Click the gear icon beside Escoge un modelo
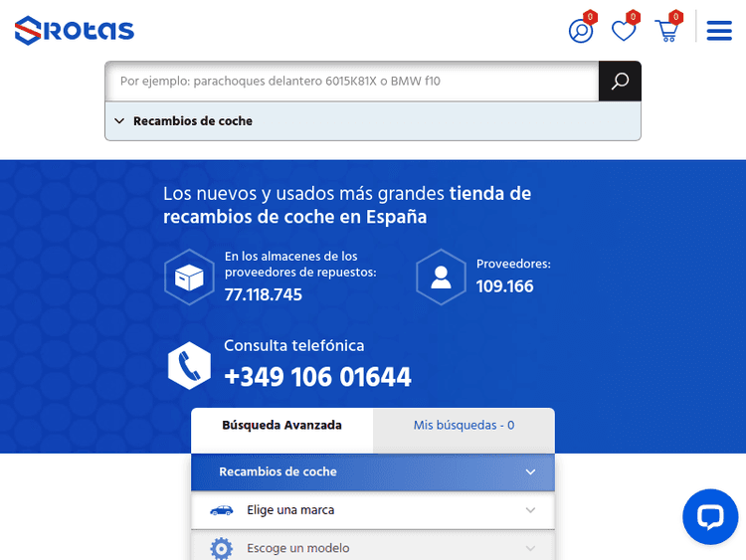746x560 pixels. click(221, 548)
